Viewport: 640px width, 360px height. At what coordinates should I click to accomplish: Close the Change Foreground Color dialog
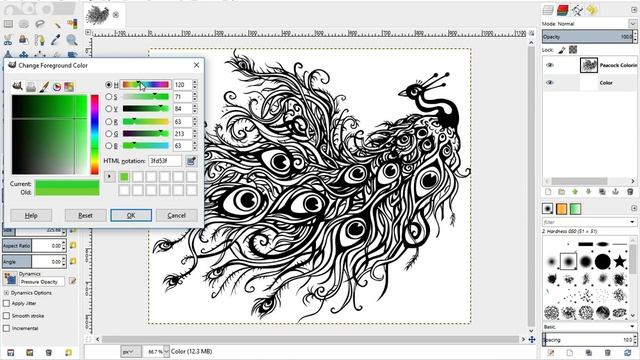click(x=196, y=65)
